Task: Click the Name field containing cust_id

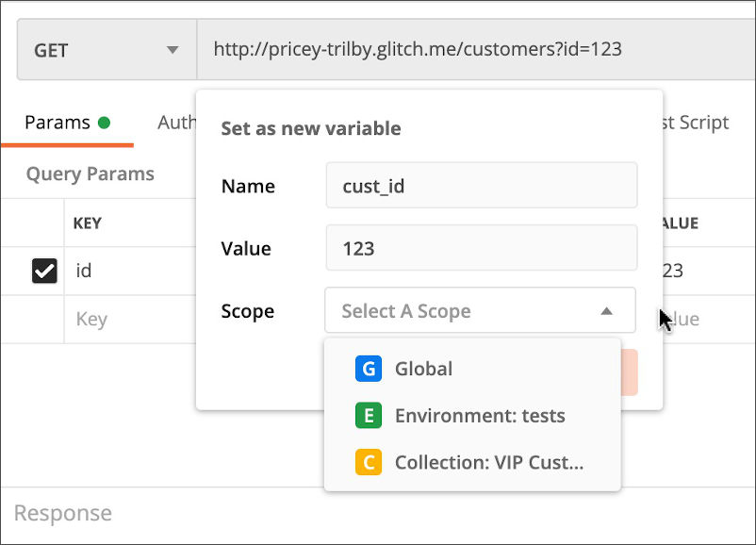Action: (481, 185)
